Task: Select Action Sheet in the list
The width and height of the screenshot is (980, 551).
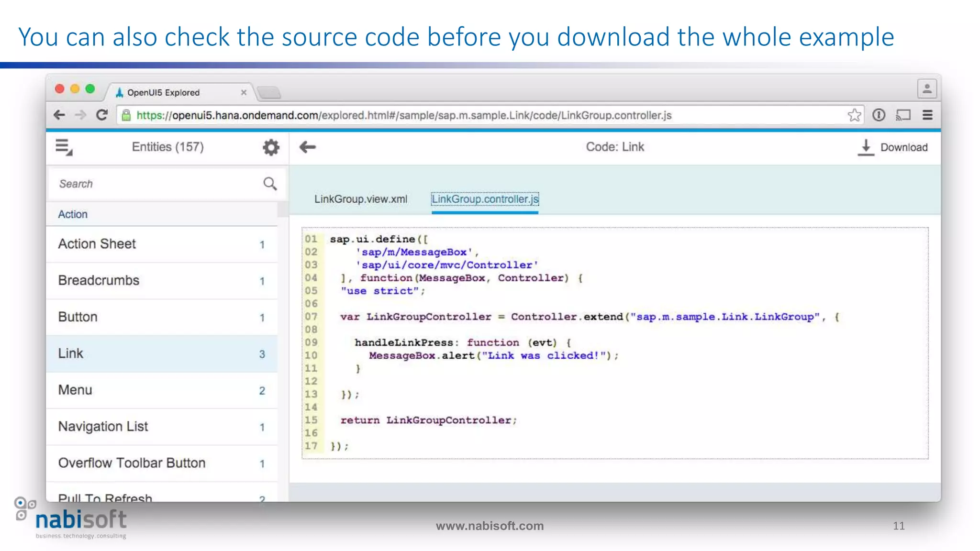Action: pyautogui.click(x=162, y=244)
